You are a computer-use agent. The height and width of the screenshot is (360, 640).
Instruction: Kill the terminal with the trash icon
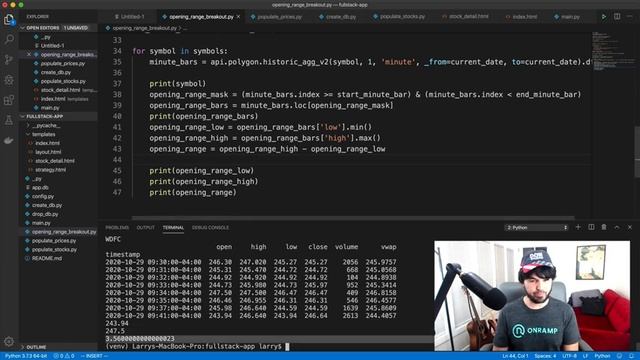(604, 227)
